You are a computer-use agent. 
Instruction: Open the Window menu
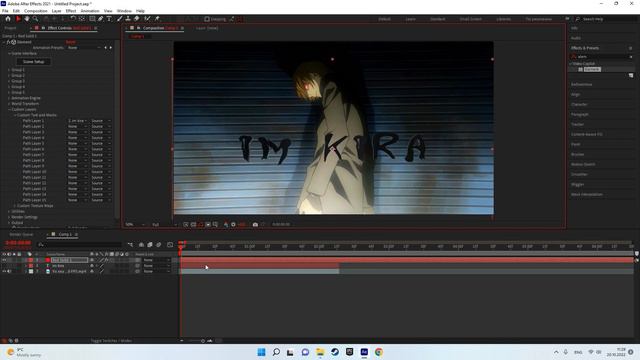pos(124,11)
